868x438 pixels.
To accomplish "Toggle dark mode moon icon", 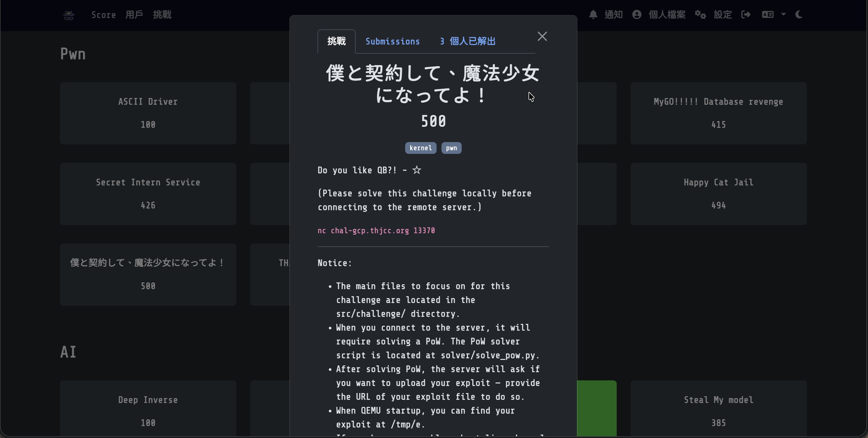I will [799, 14].
